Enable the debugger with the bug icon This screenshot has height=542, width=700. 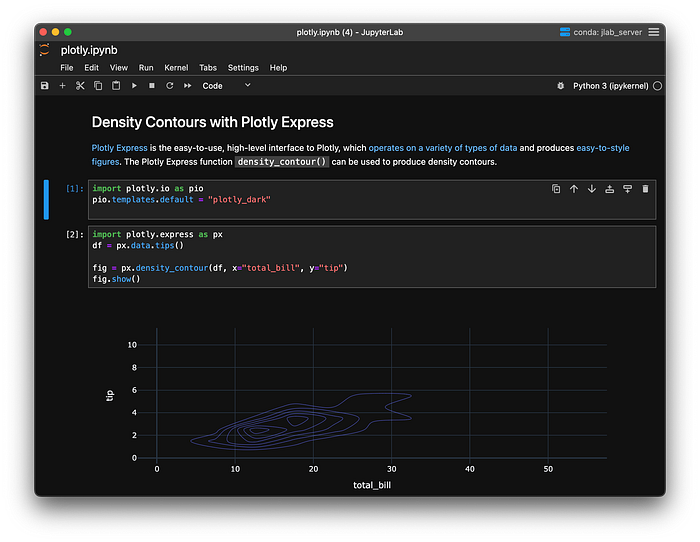click(561, 86)
